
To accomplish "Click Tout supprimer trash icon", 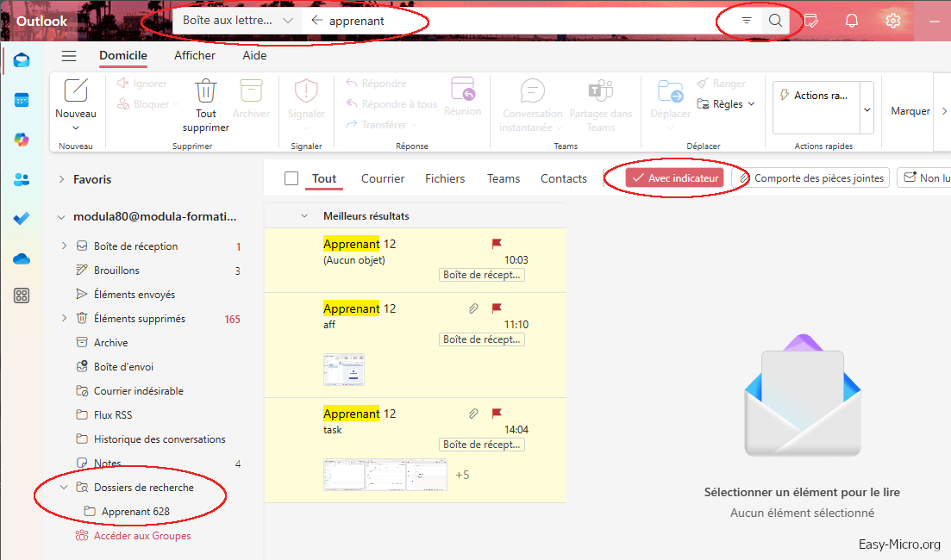I will coord(205,91).
